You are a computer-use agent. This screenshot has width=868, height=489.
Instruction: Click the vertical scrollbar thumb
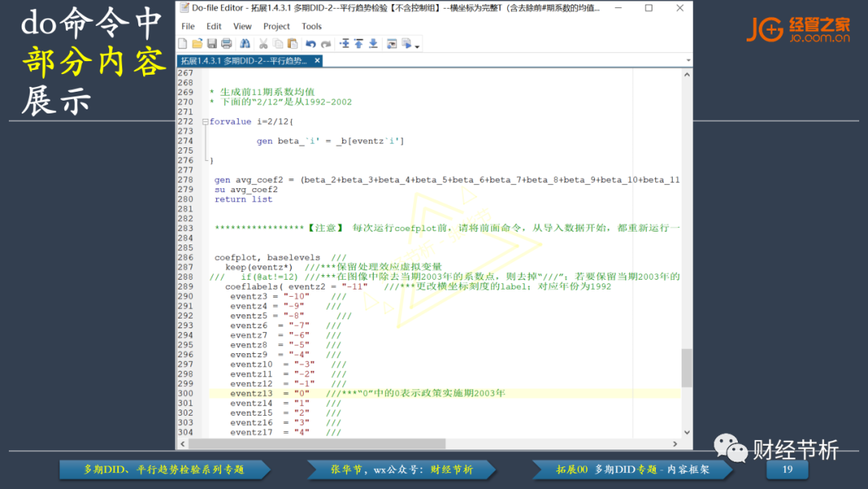pyautogui.click(x=686, y=368)
